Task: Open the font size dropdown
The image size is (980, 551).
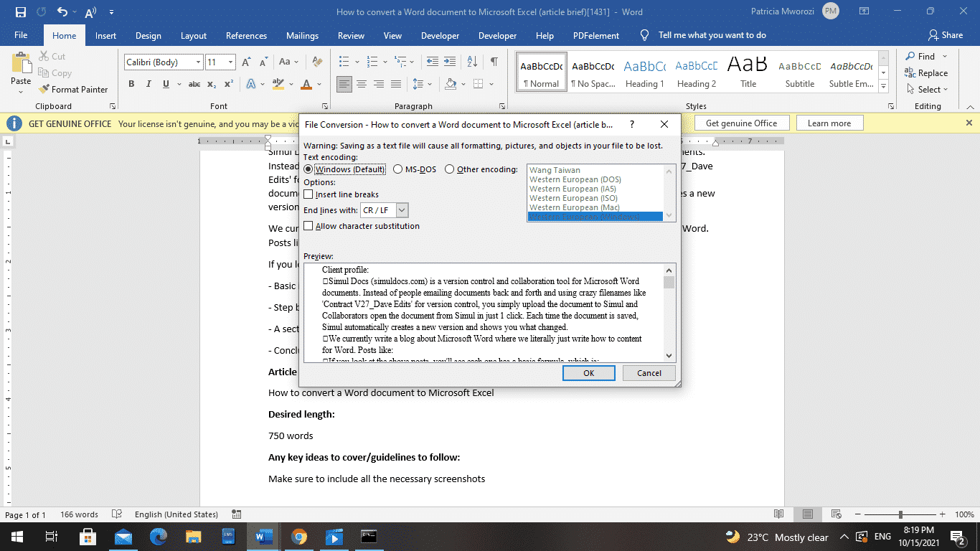Action: (229, 62)
